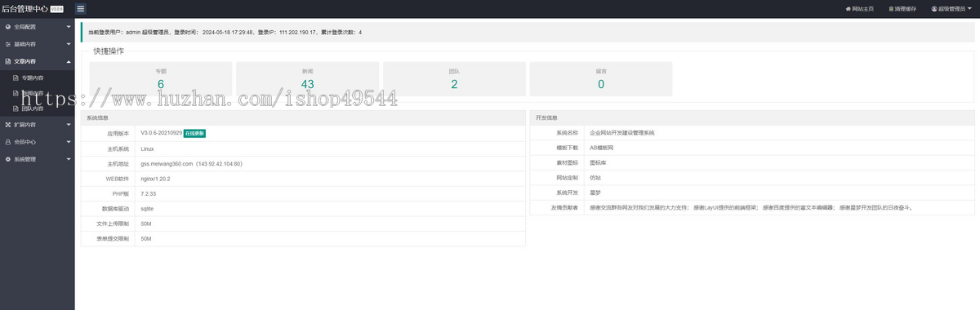The image size is (980, 310).
Task: Collapse the 文章内容 menu arrow
Action: 69,61
